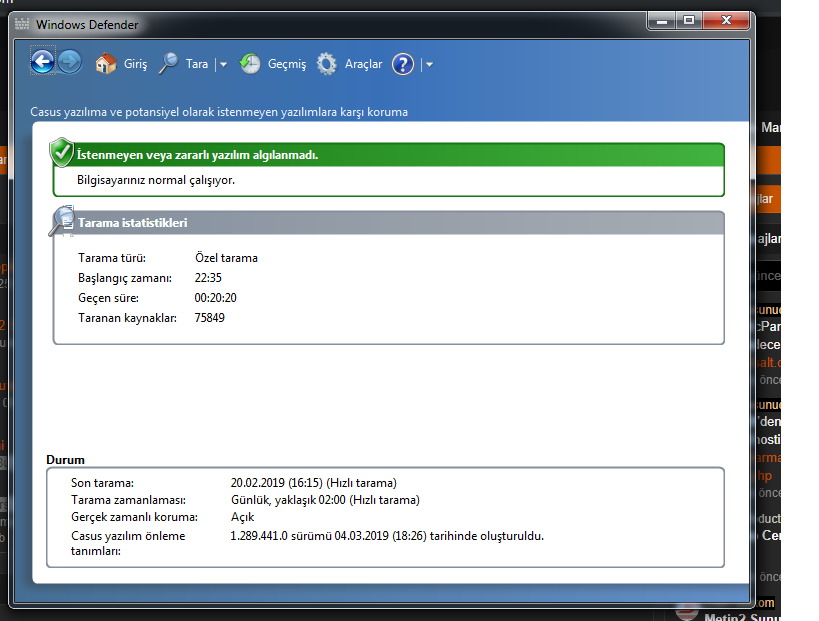Click the 'Windows Defender' window title text
Image resolution: width=819 pixels, height=621 pixels.
click(87, 25)
